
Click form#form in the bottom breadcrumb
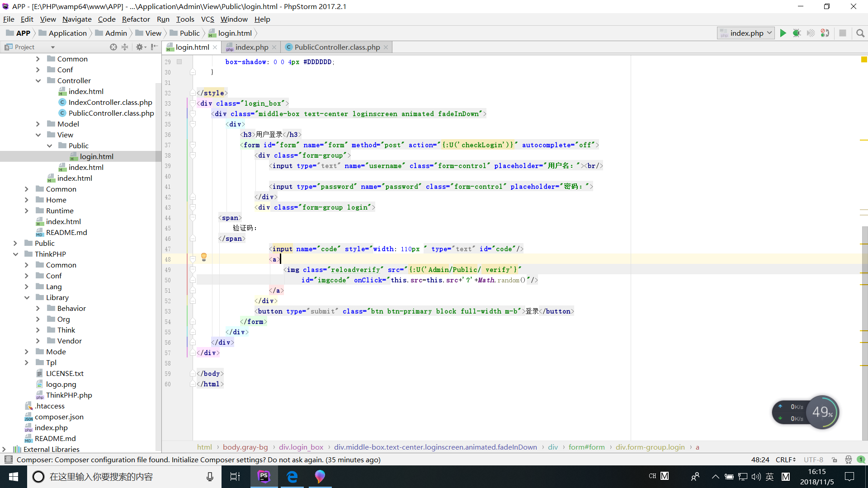coord(586,447)
